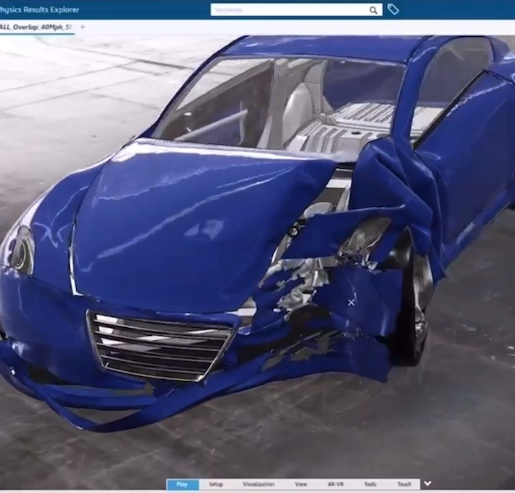Open the tag icon beside search
This screenshot has height=493, width=515.
pos(393,10)
